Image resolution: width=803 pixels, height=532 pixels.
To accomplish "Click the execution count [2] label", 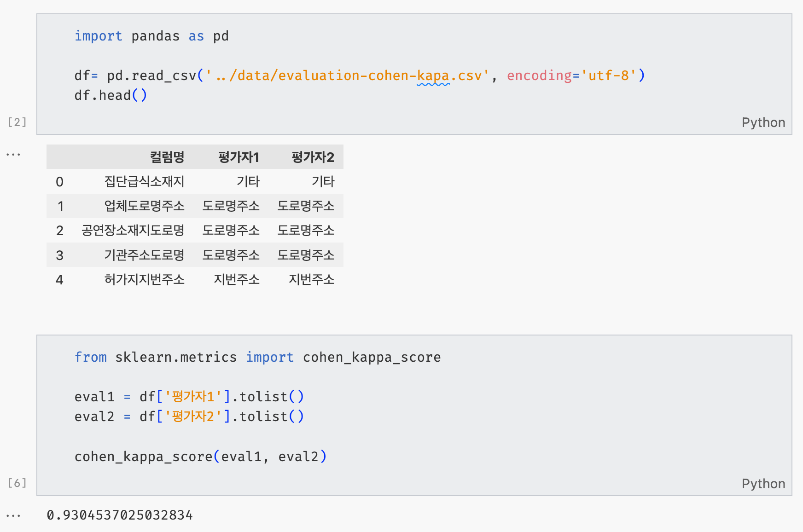I will tap(17, 122).
